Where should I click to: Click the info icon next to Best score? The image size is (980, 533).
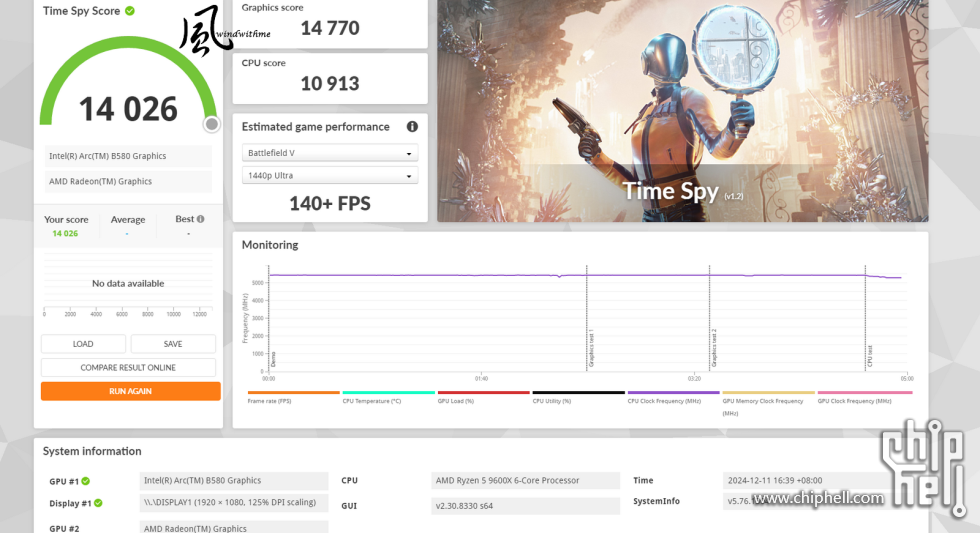click(x=201, y=219)
